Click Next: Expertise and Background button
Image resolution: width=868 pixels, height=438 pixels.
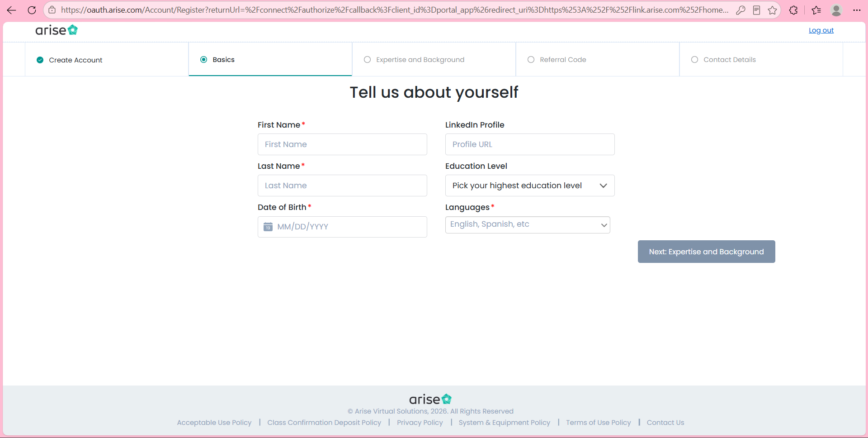[706, 252]
